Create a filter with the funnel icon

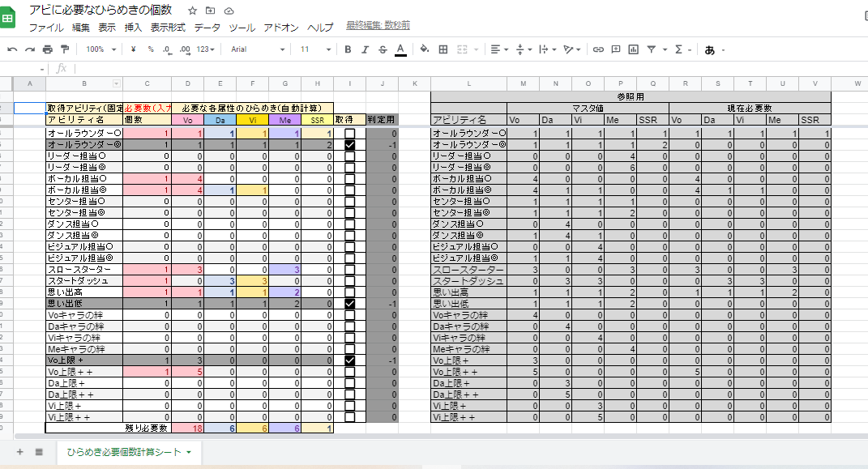(652, 49)
